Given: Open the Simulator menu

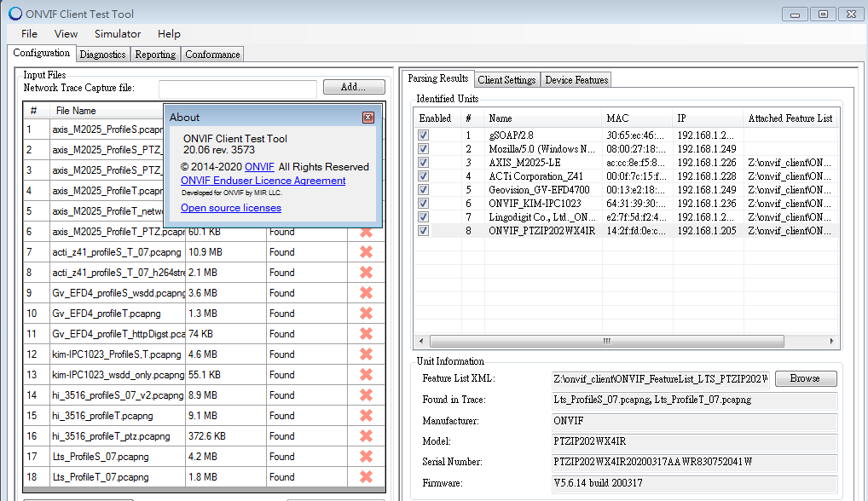Looking at the screenshot, I should (118, 34).
